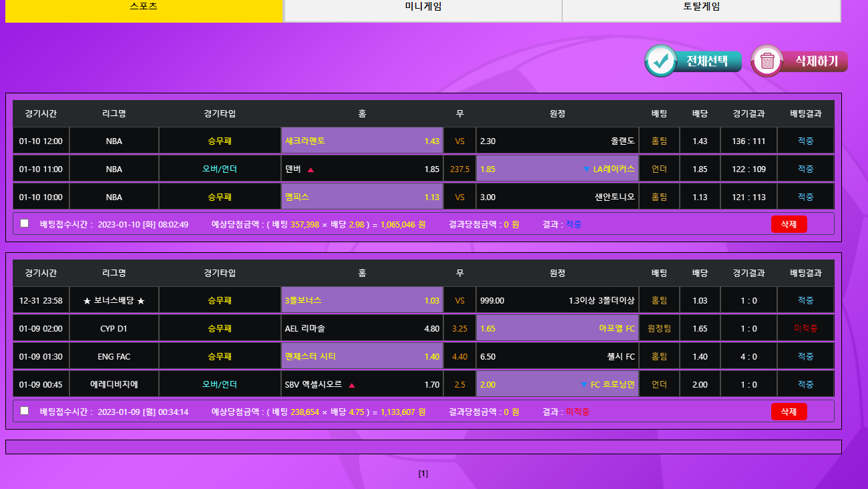This screenshot has width=868, height=489.
Task: Check the box for 2023-01-09 bet slip
Action: pos(25,411)
